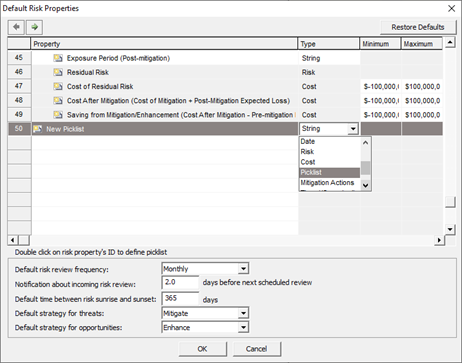
Task: Click the OK button
Action: pyautogui.click(x=202, y=349)
